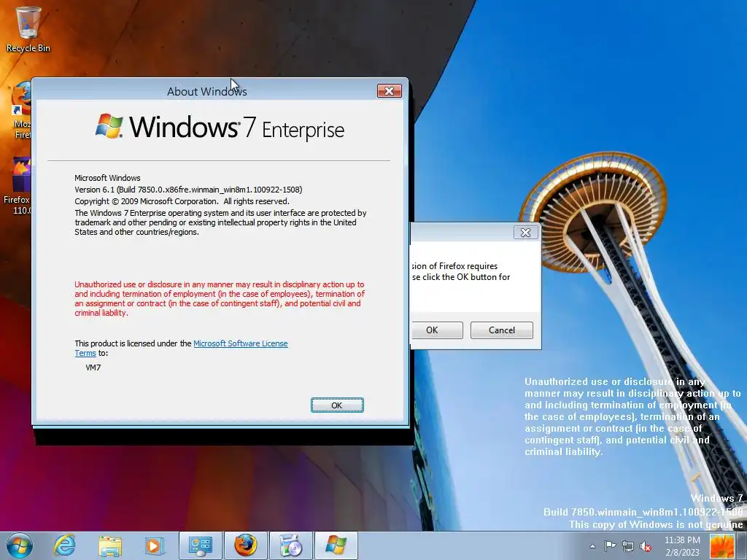Launch Windows Media Player from the taskbar

coord(153,545)
